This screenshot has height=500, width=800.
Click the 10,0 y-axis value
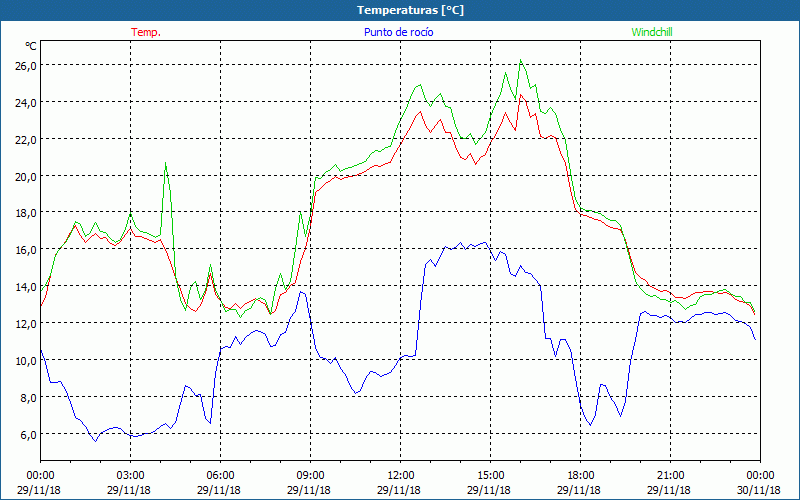tap(26, 360)
